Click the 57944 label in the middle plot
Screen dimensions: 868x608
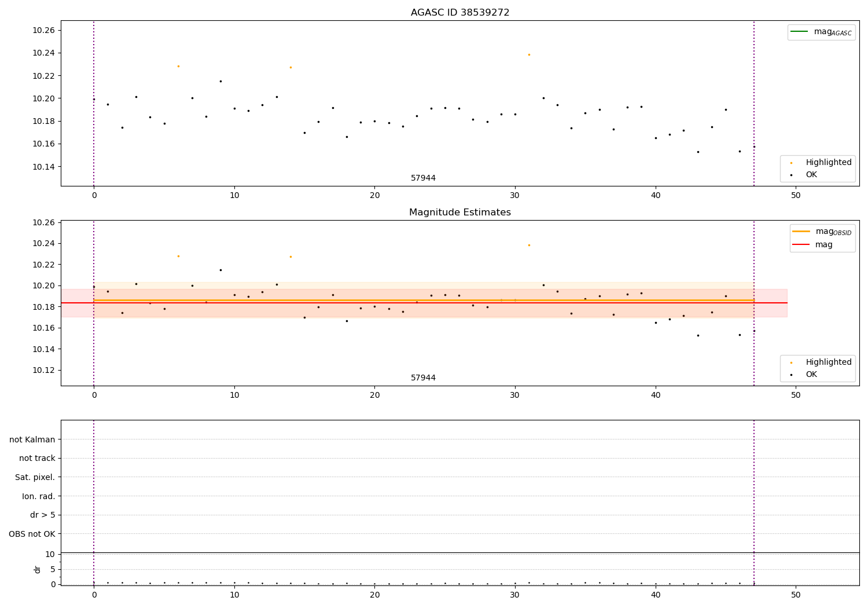pyautogui.click(x=423, y=378)
